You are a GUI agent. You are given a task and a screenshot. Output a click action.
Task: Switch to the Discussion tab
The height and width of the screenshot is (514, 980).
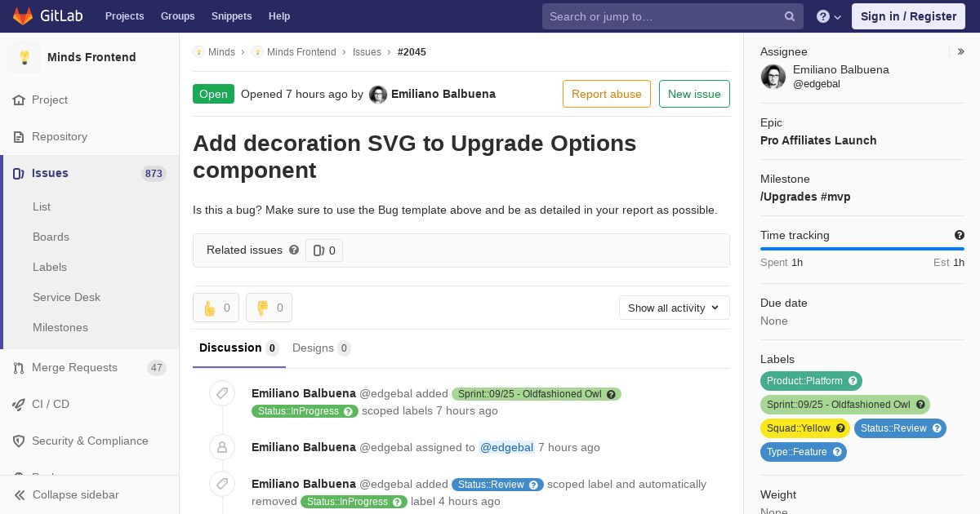coord(239,348)
